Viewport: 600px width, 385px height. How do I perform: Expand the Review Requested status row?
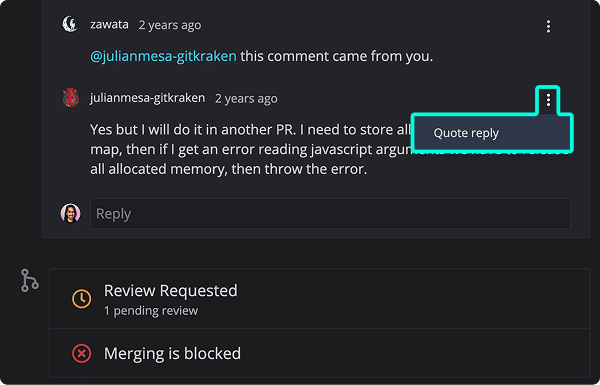(x=320, y=299)
